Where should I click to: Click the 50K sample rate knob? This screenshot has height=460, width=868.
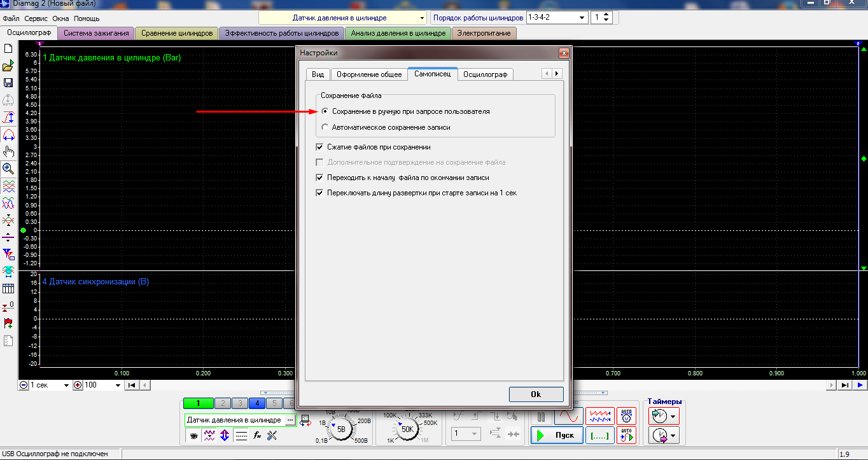pos(407,429)
